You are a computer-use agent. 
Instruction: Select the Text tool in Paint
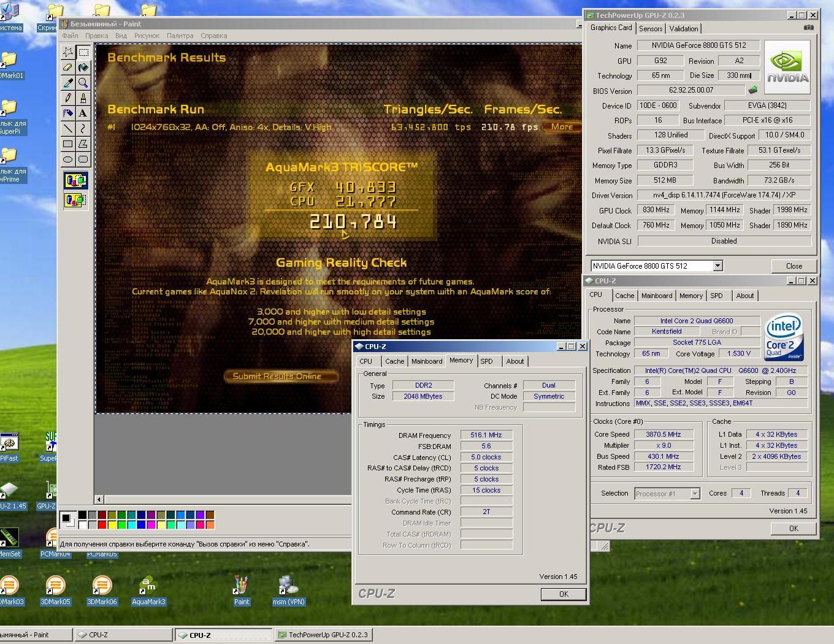(83, 113)
